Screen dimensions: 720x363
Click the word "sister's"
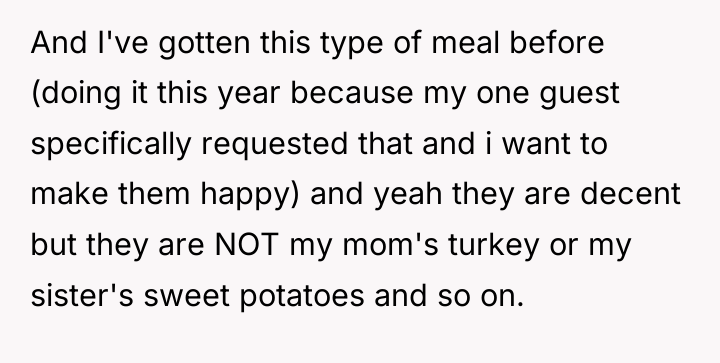point(82,295)
